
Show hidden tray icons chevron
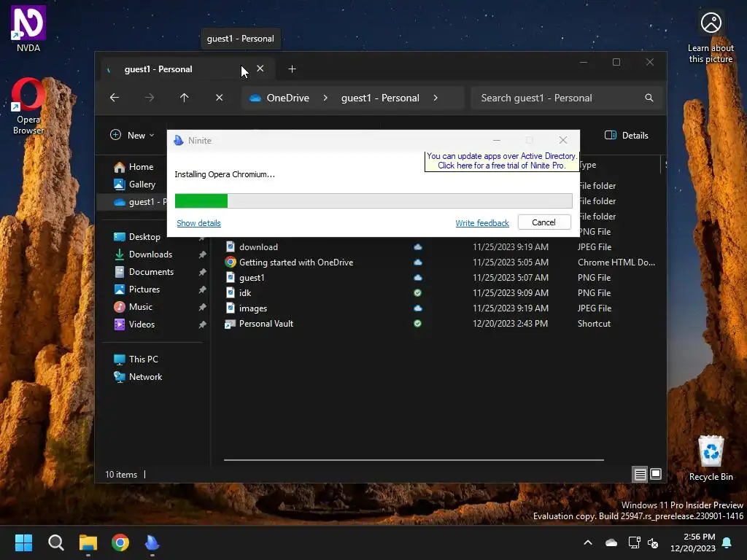[588, 542]
